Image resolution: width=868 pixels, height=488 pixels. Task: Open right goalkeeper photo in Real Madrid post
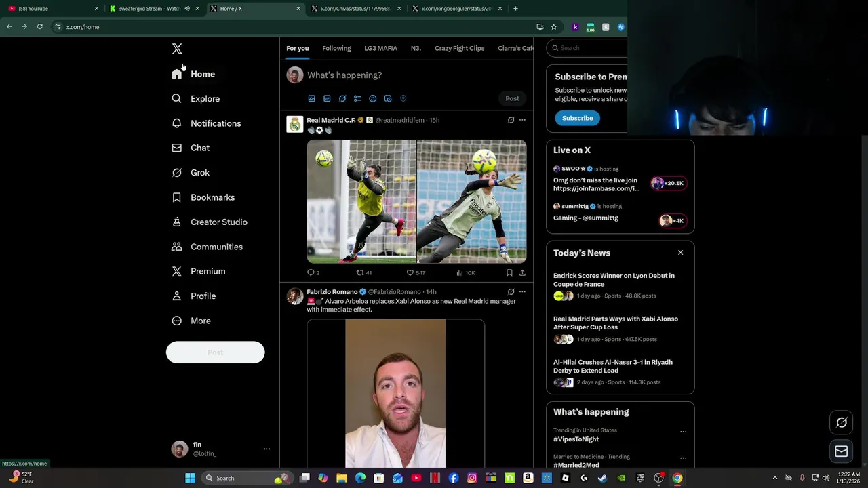click(x=471, y=201)
